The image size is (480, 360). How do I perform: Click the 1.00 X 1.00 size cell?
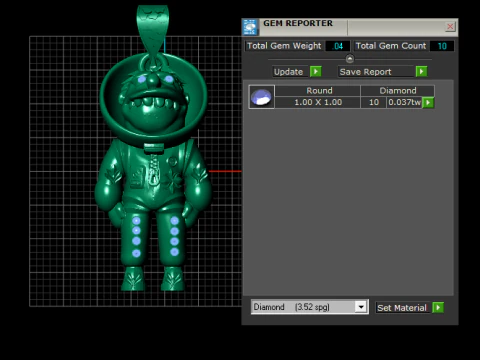pos(318,102)
